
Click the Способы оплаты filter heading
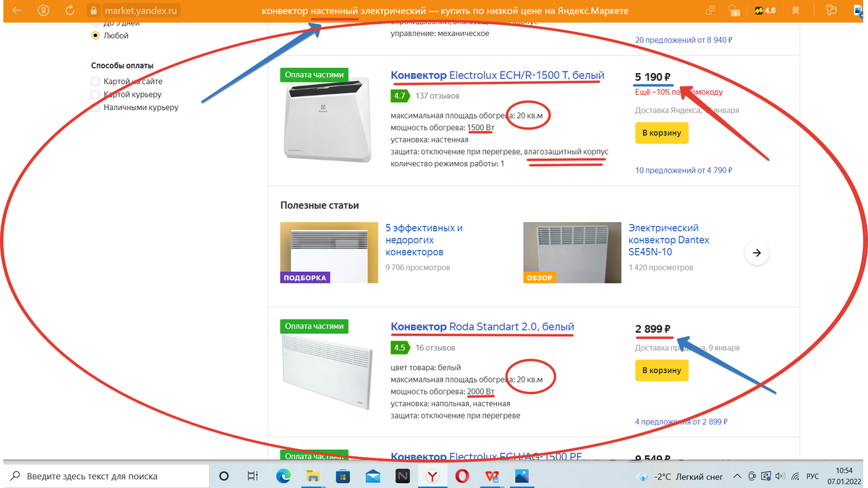click(122, 66)
